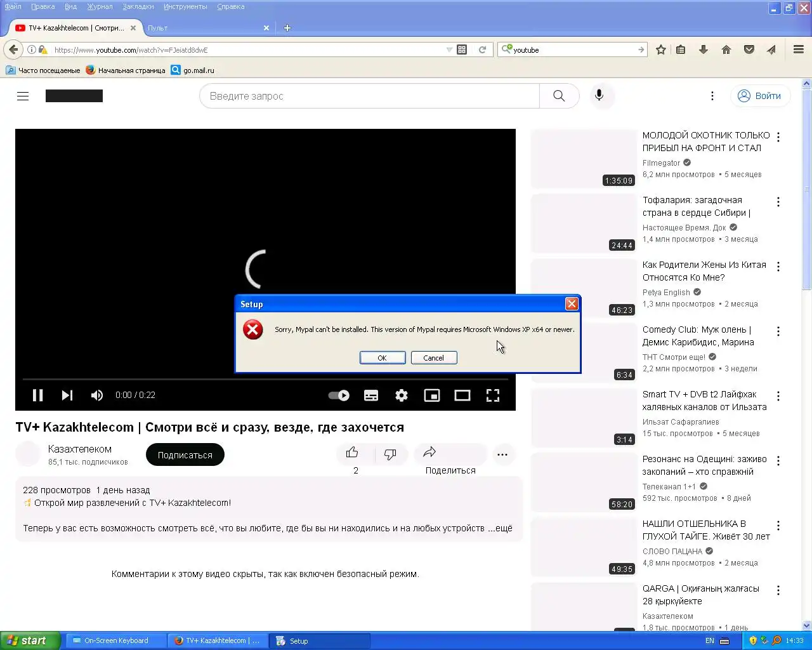This screenshot has height=650, width=812.
Task: Skip to next video in player
Action: [67, 395]
